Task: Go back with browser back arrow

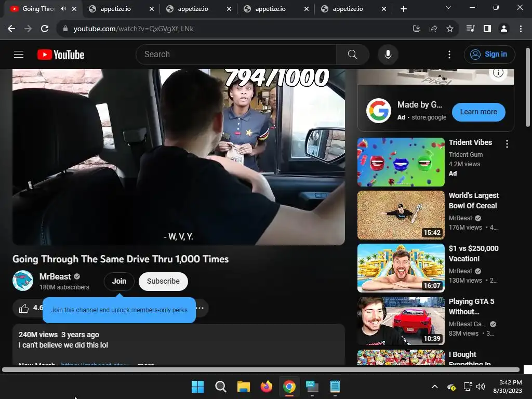Action: pyautogui.click(x=11, y=29)
